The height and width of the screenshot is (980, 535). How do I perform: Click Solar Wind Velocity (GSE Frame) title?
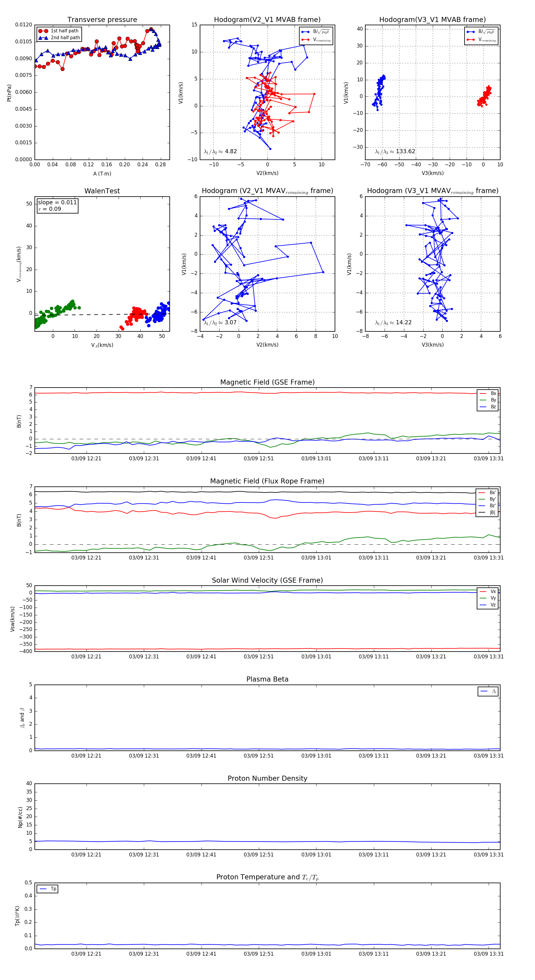click(x=267, y=580)
